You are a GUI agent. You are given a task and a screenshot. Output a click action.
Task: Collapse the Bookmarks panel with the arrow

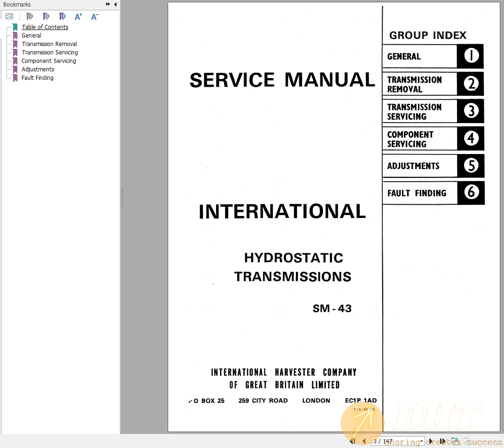click(x=115, y=4)
